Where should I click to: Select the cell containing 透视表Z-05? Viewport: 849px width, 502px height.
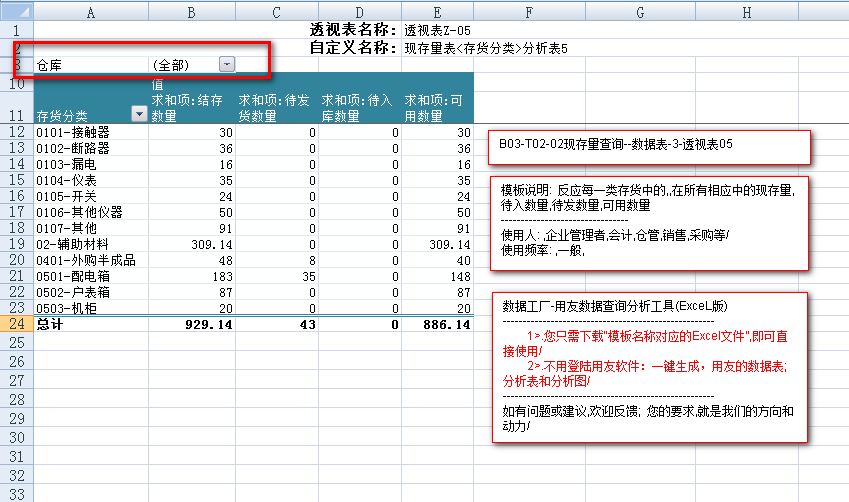436,30
